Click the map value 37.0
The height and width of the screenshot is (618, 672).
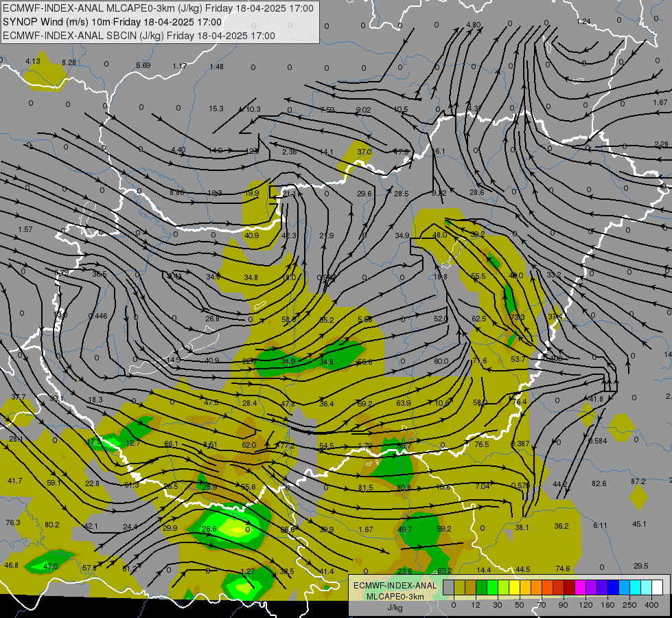(364, 152)
